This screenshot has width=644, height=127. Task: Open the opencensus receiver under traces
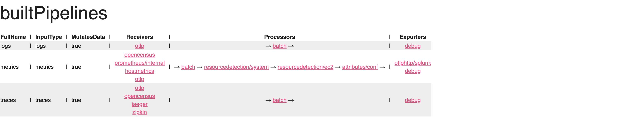pos(139,96)
